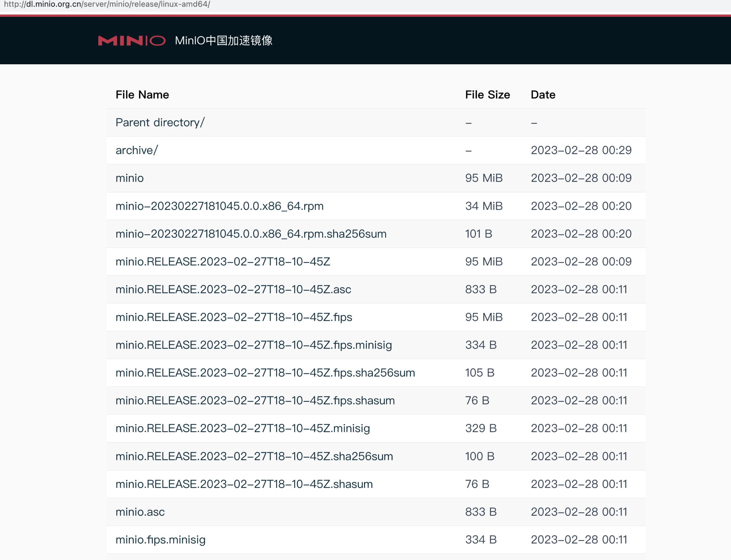
Task: Open the Parent directory/ link
Action: click(x=160, y=122)
